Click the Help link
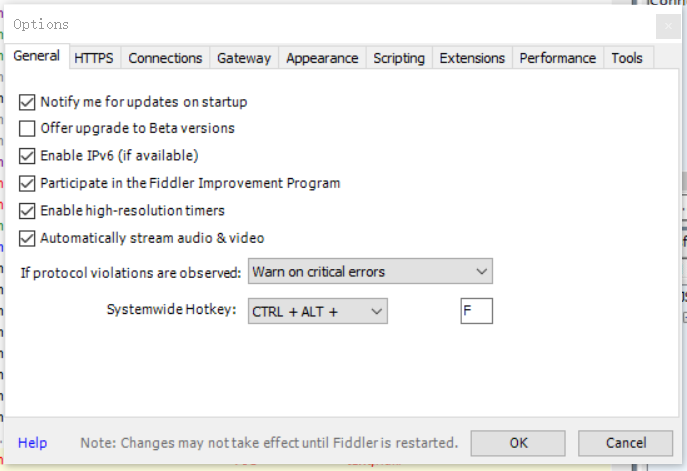 32,443
